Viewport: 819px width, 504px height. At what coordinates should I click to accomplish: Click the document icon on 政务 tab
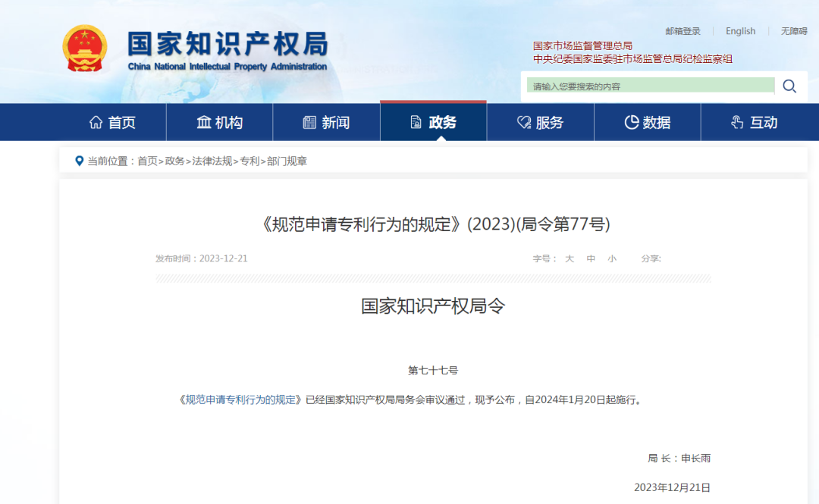pos(415,121)
